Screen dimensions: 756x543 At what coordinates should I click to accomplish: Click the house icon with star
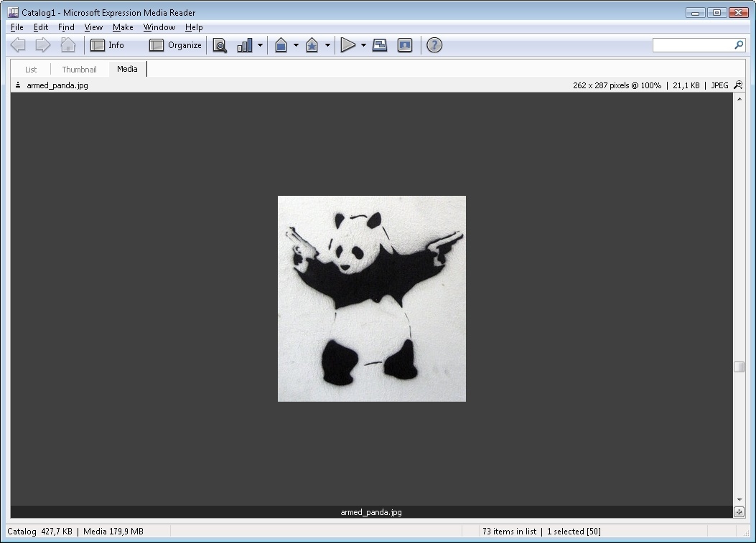coord(312,45)
